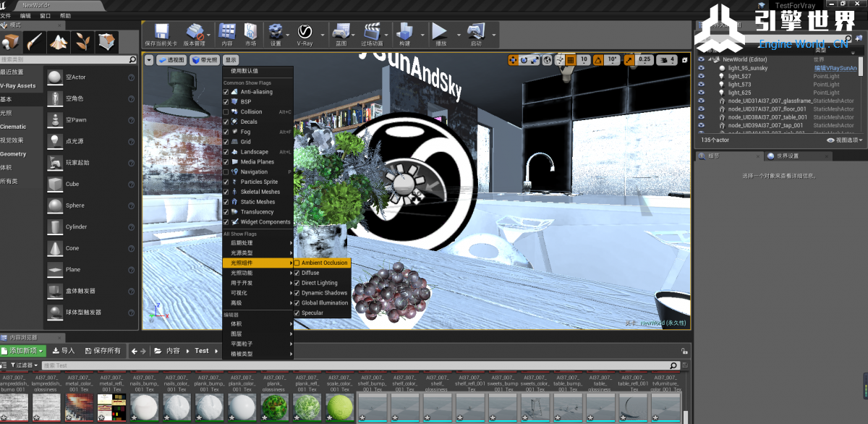Maximize the viewport with corner icon
The image size is (868, 424).
[684, 60]
